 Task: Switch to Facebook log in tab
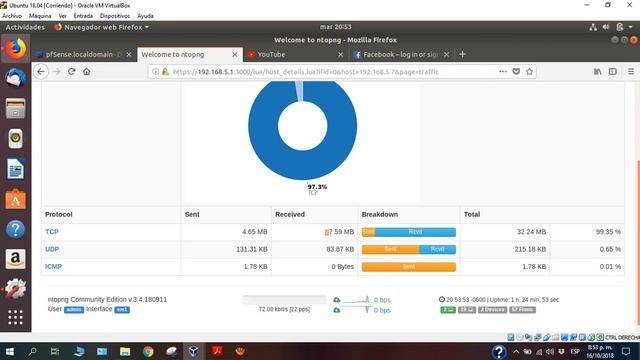402,54
